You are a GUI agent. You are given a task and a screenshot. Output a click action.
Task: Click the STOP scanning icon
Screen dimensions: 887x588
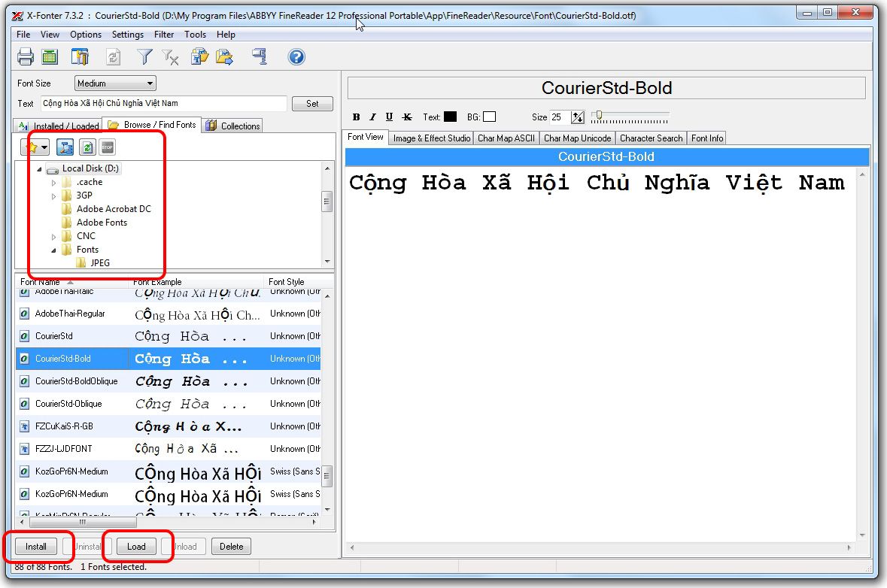[108, 147]
